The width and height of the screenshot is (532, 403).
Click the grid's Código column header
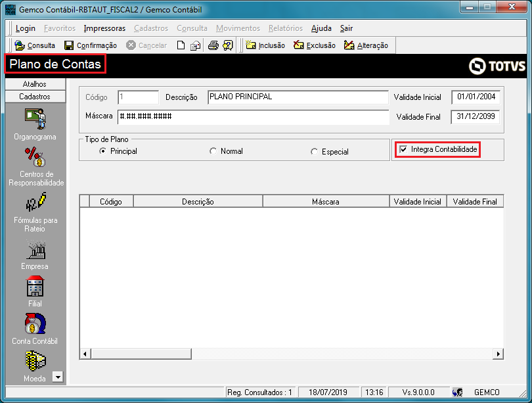(x=111, y=202)
